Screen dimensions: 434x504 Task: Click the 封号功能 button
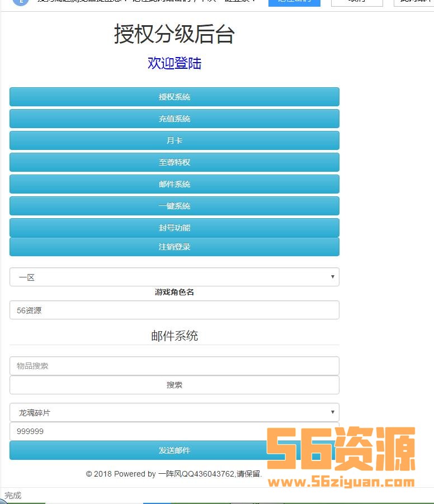pos(174,228)
